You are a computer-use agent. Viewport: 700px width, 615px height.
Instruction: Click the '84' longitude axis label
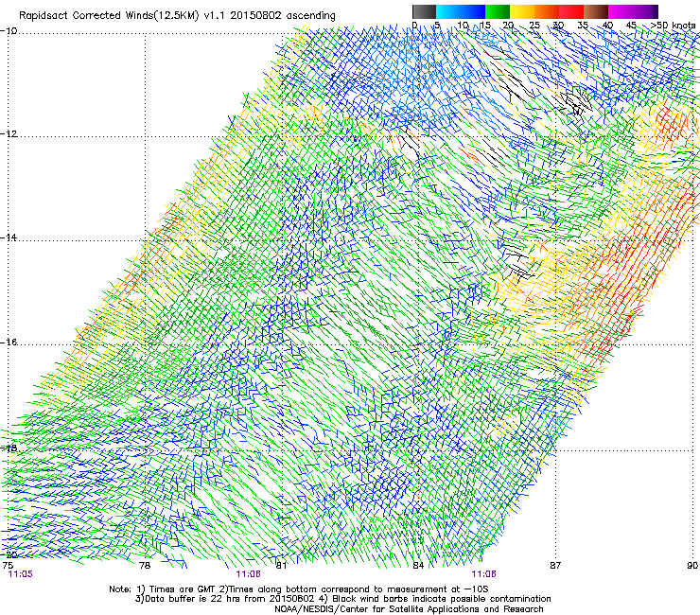[418, 566]
